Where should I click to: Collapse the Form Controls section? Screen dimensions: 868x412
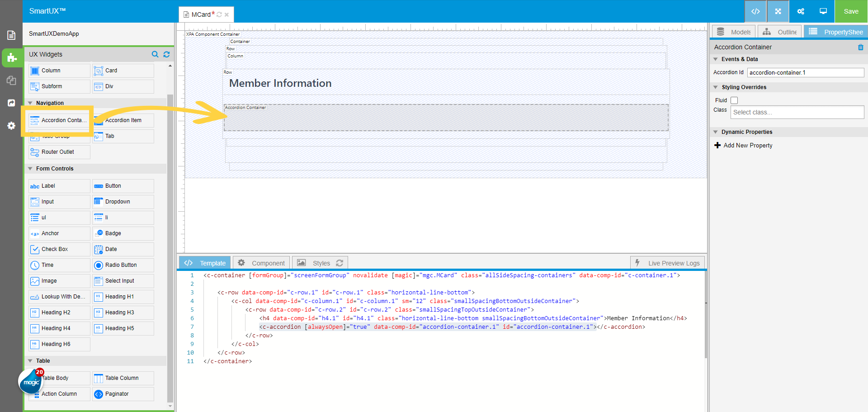click(30, 169)
